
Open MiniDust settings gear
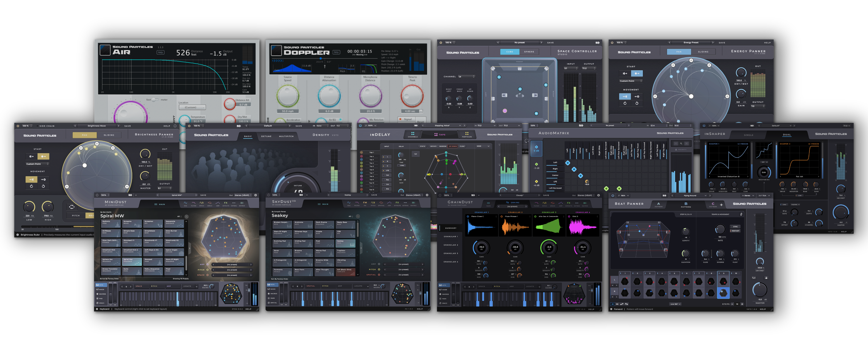coord(255,195)
